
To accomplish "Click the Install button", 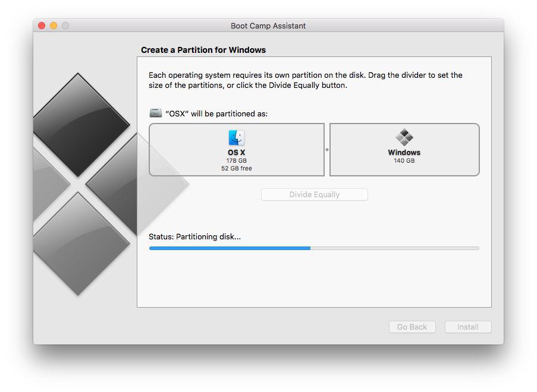I will coord(468,327).
